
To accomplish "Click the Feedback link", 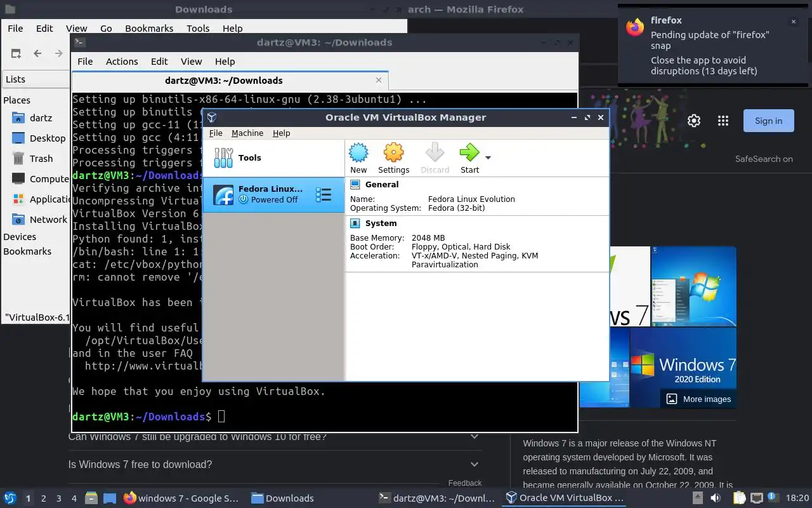I will [x=465, y=483].
